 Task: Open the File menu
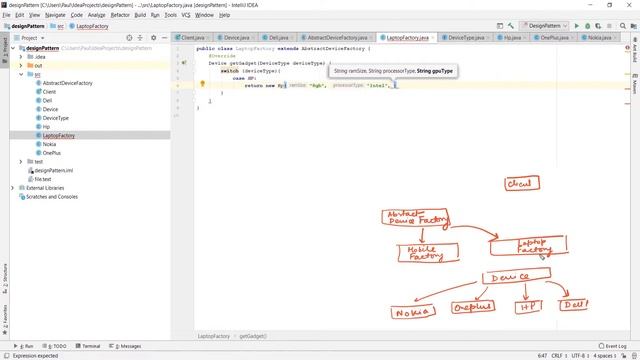tap(6, 15)
